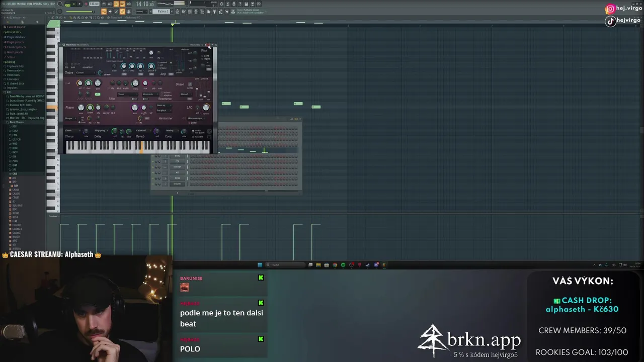Image resolution: width=644 pixels, height=362 pixels.
Task: Click the question mark help icon
Action: [240, 4]
